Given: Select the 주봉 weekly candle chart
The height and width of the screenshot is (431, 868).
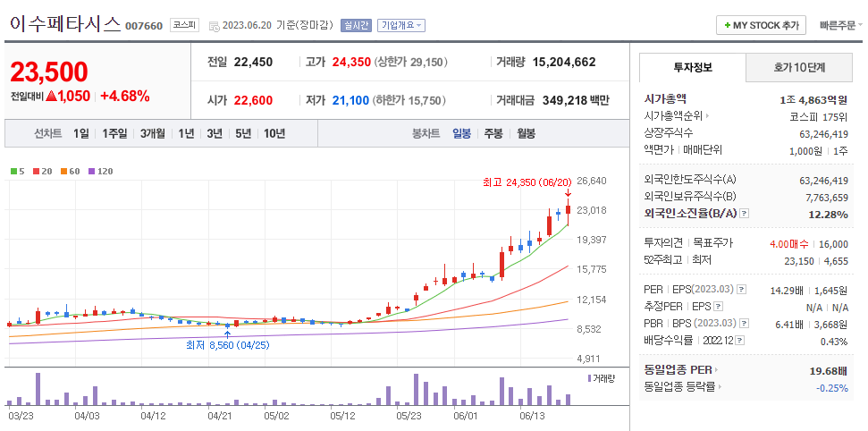Looking at the screenshot, I should (493, 133).
